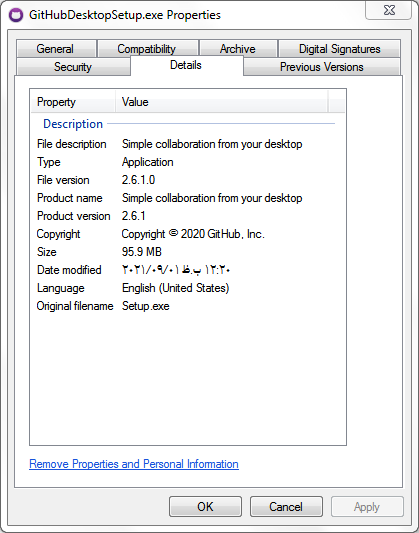Click the Value column header
Image resolution: width=419 pixels, height=533 pixels.
click(222, 102)
